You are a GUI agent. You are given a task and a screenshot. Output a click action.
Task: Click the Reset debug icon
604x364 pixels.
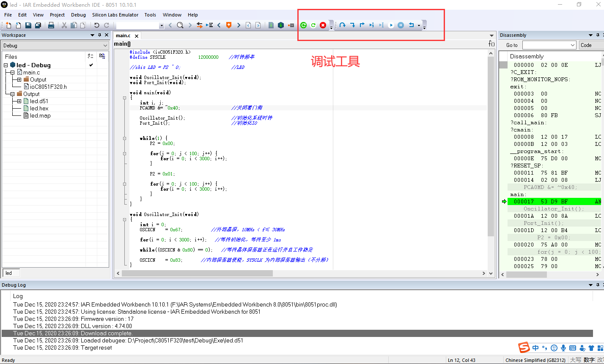point(411,25)
